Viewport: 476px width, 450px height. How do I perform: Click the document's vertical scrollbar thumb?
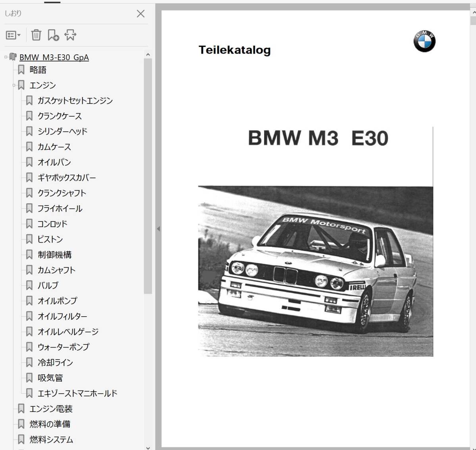(473, 21)
